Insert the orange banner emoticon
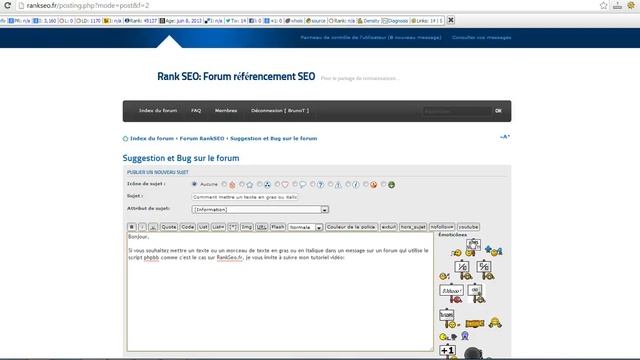The image size is (640, 360). click(475, 324)
